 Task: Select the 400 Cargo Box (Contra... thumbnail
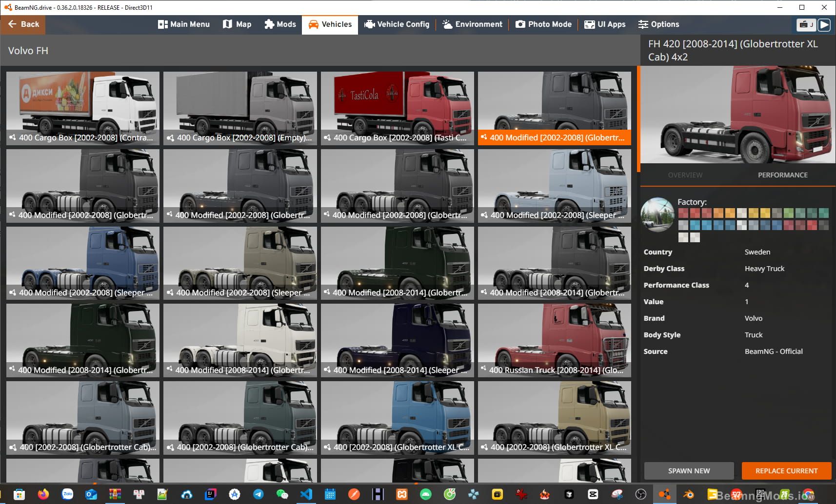(83, 108)
